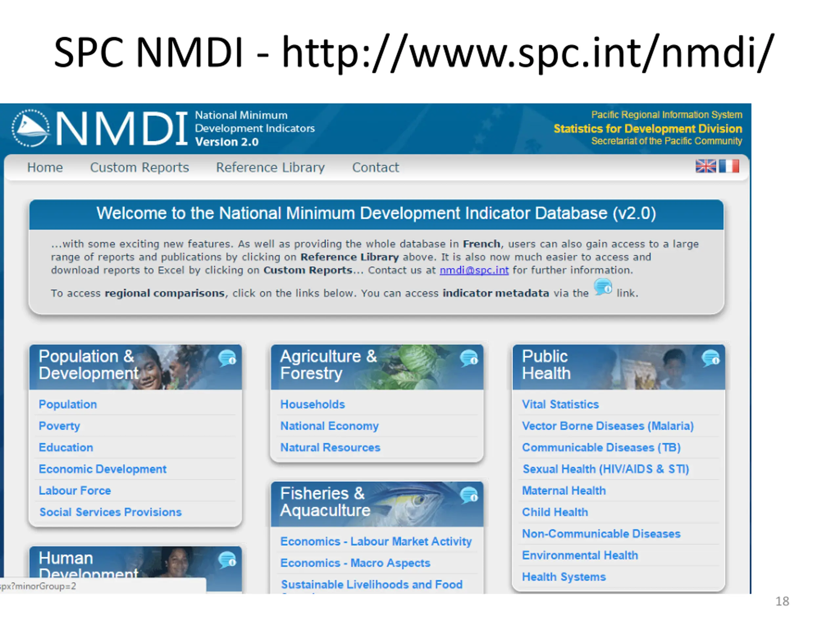Open the Child Health link
The height and width of the screenshot is (630, 840).
coord(555,512)
